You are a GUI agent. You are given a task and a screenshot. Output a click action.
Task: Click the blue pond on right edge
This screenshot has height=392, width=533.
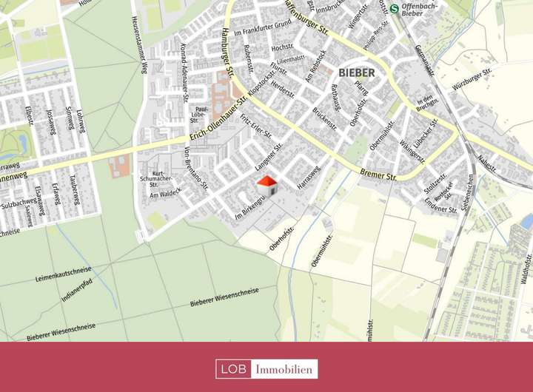(x=527, y=221)
